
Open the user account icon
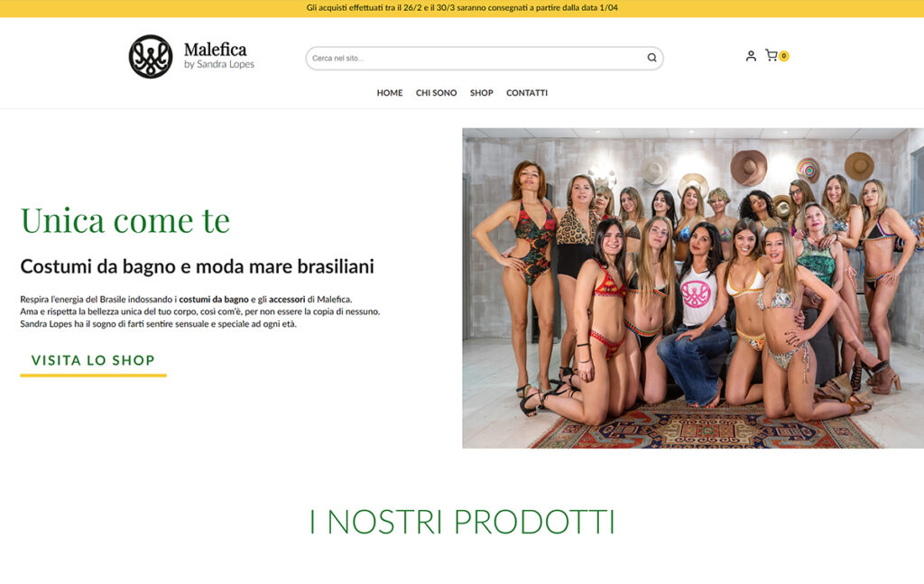[751, 56]
